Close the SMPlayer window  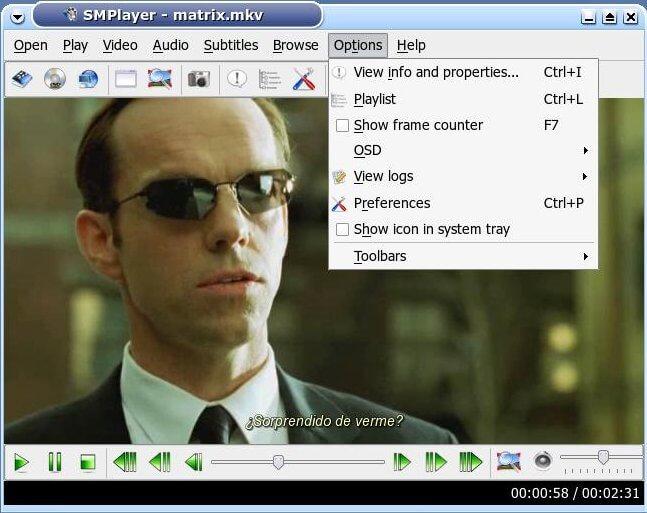pyautogui.click(x=630, y=17)
